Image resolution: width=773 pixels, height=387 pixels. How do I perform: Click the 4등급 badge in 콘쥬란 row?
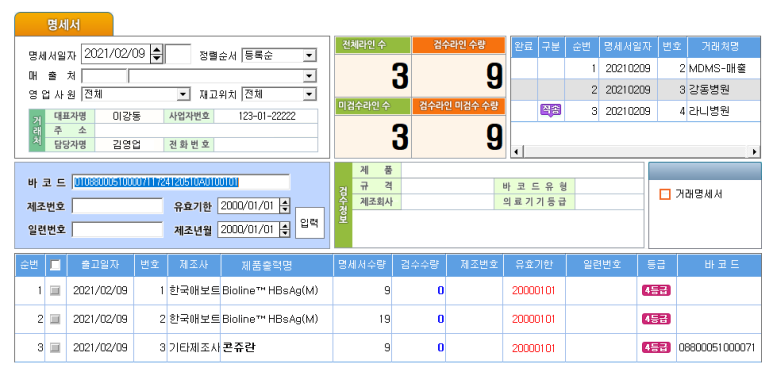[656, 348]
